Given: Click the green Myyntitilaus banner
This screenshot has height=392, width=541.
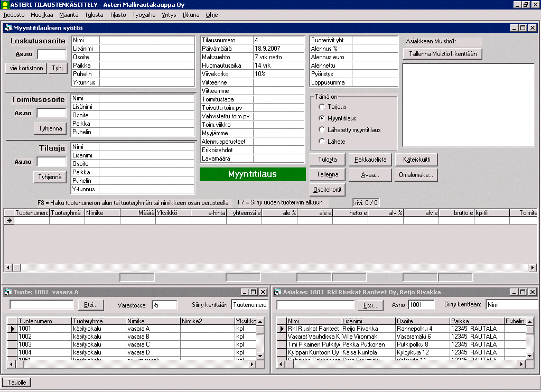Looking at the screenshot, I should tap(253, 174).
